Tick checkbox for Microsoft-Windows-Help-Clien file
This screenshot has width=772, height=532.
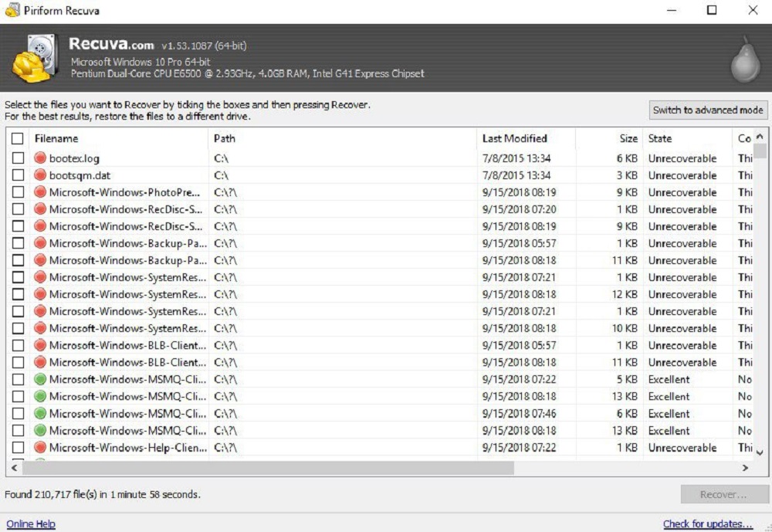(19, 447)
